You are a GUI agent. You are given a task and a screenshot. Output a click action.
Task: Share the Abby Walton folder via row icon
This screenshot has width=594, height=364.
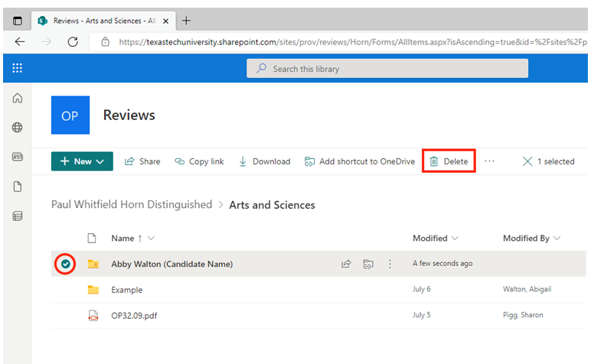(346, 264)
